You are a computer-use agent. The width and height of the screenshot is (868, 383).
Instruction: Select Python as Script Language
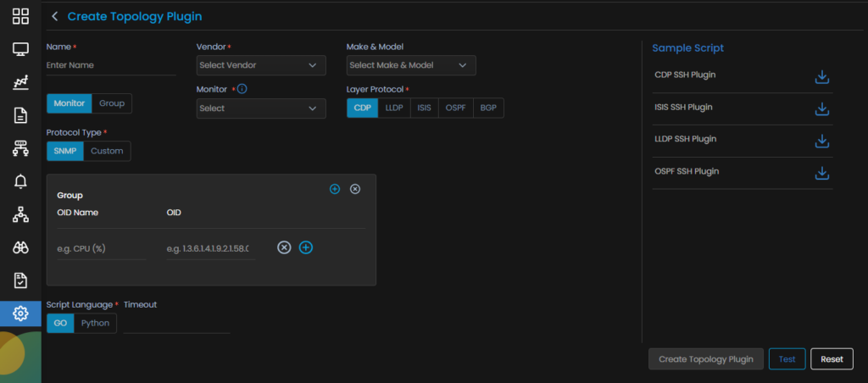(x=95, y=323)
